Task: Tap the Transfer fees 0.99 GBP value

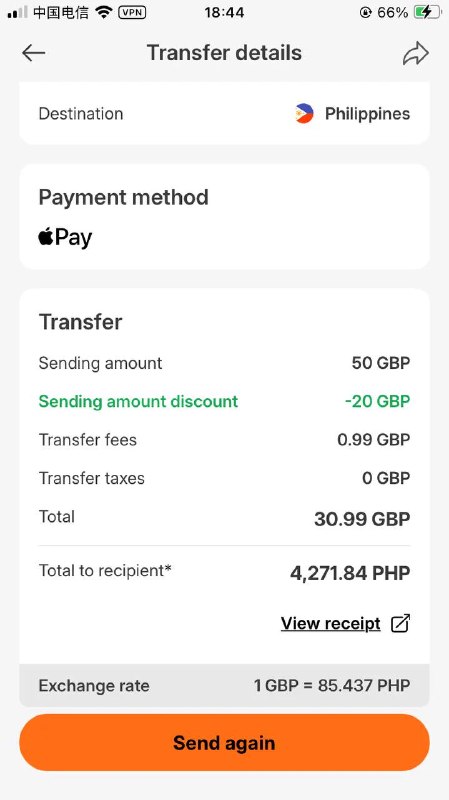Action: click(374, 440)
